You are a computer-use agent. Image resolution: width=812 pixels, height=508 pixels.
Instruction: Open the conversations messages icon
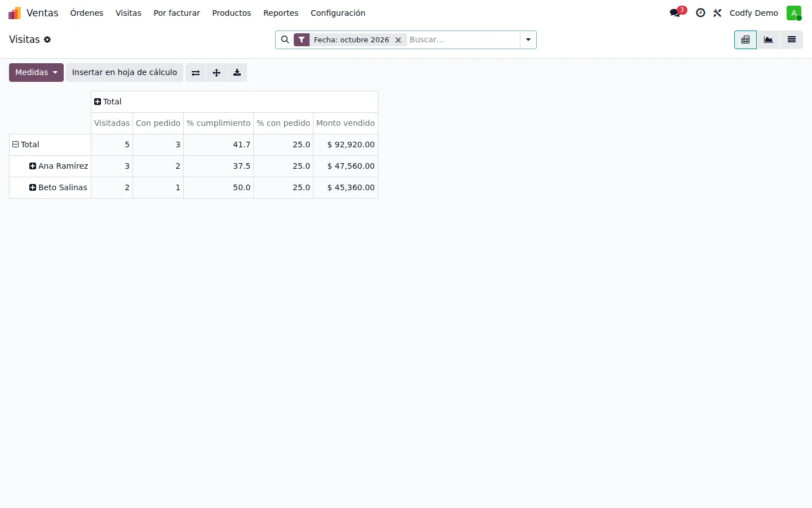[x=675, y=13]
